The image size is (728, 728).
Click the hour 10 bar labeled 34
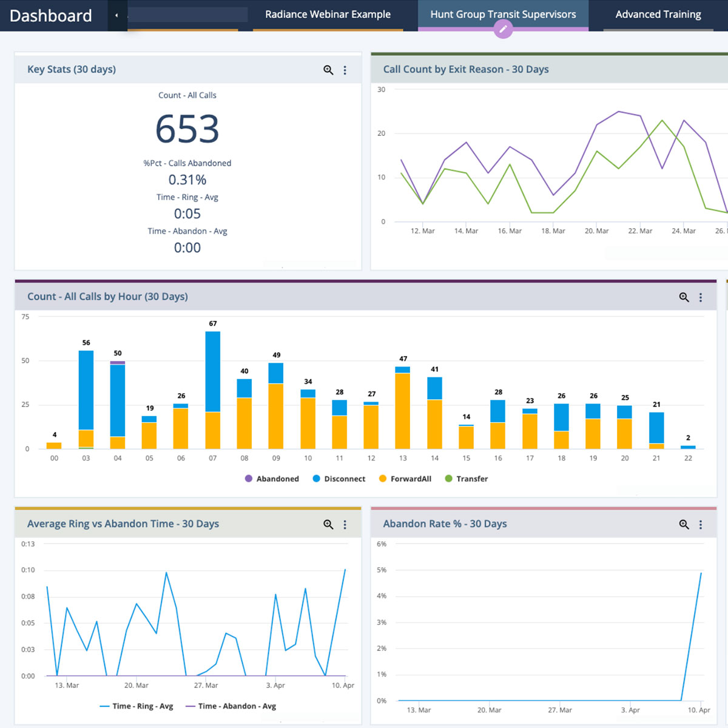308,419
